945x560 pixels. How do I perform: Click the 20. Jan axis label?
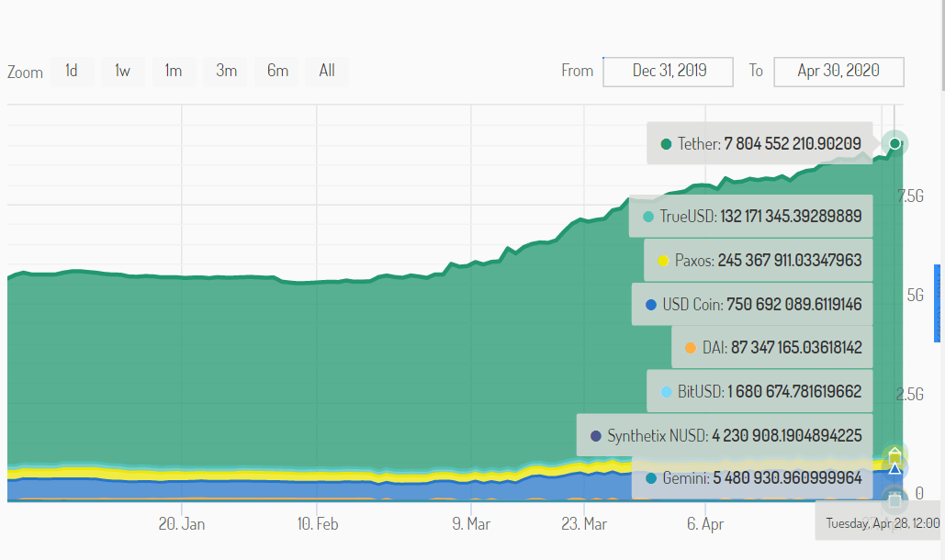[x=182, y=524]
